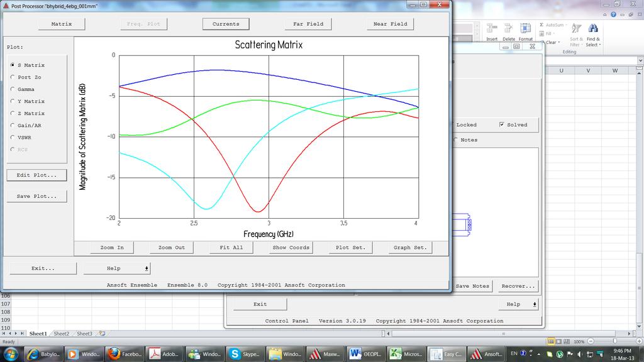Image resolution: width=644 pixels, height=362 pixels.
Task: Open Windows Live Messenger taskbar item
Action: (204, 354)
